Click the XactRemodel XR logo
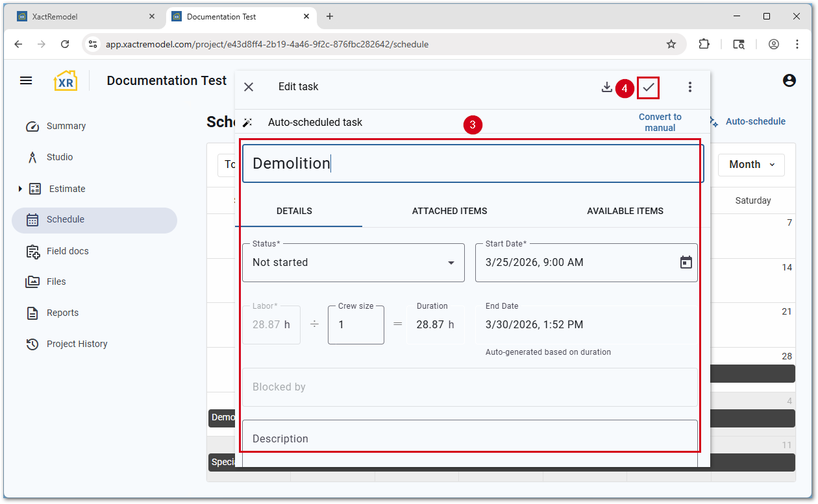818x504 pixels. point(65,80)
